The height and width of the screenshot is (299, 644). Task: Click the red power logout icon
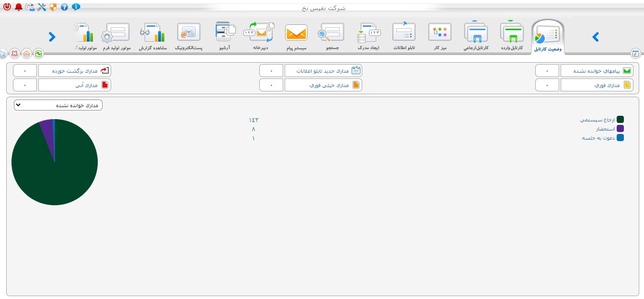(x=7, y=7)
